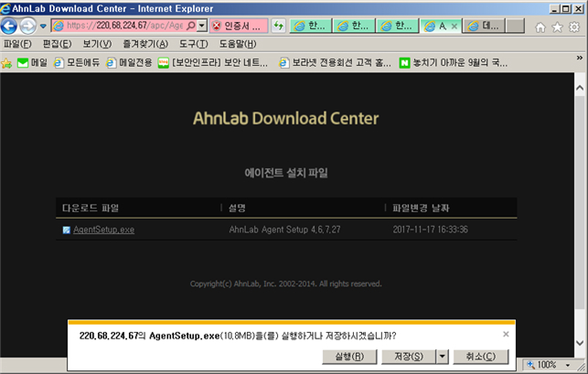Screen dimensions: 588x374
Task: Dismiss the download notification bar X
Action: (506, 334)
